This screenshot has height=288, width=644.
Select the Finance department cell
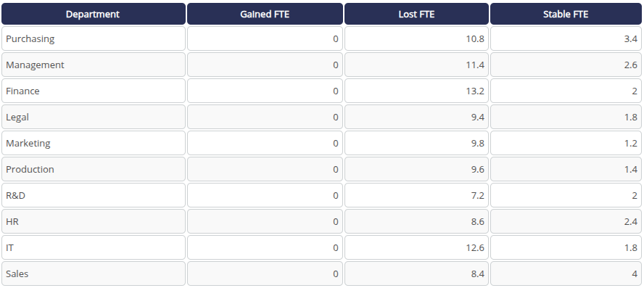point(94,91)
